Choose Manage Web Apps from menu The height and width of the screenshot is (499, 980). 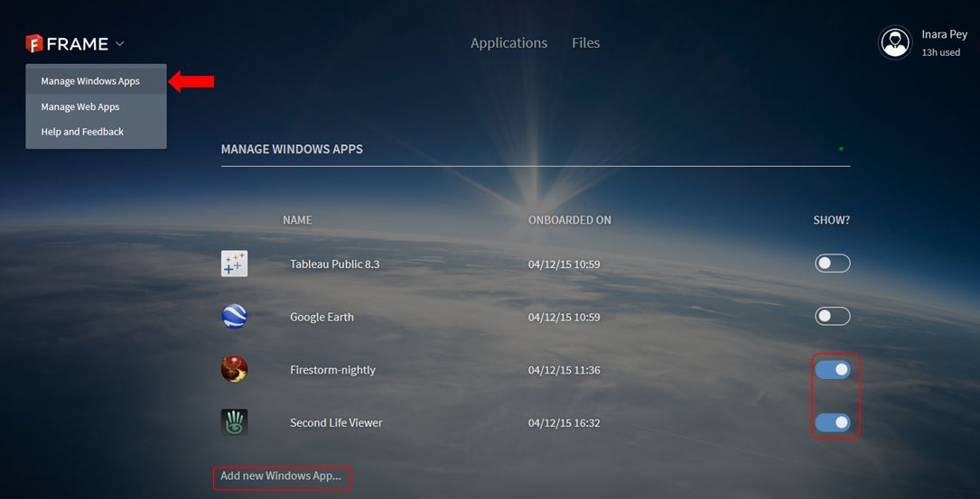[80, 106]
